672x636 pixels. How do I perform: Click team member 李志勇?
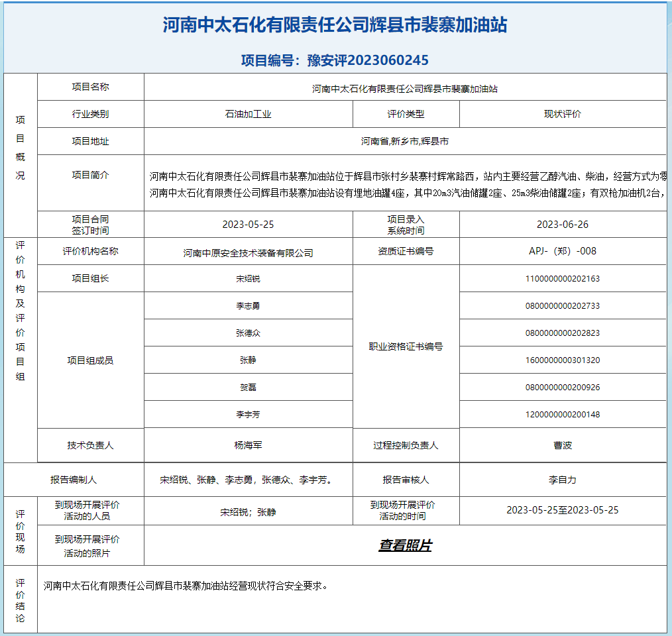248,305
